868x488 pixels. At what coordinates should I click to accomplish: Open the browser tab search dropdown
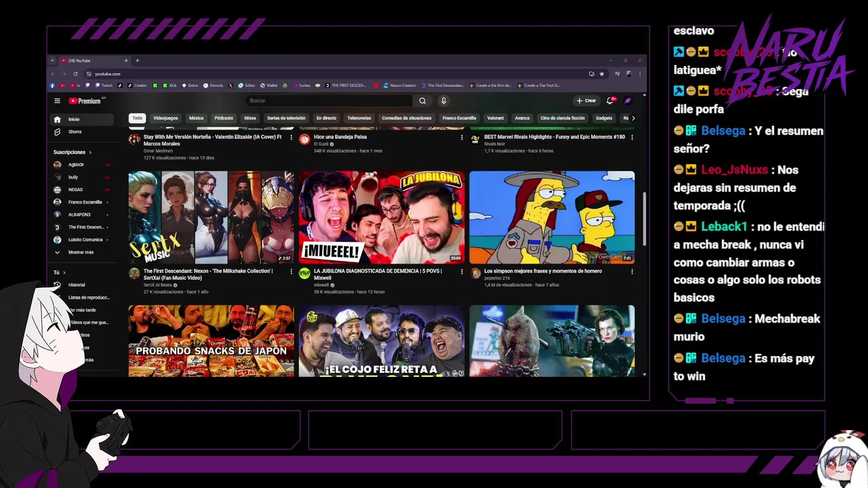coord(52,60)
